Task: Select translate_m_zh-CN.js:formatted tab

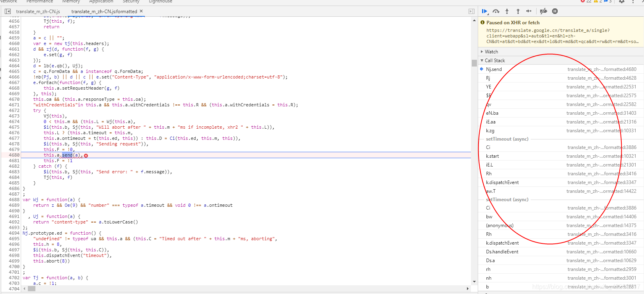Action: pos(104,12)
